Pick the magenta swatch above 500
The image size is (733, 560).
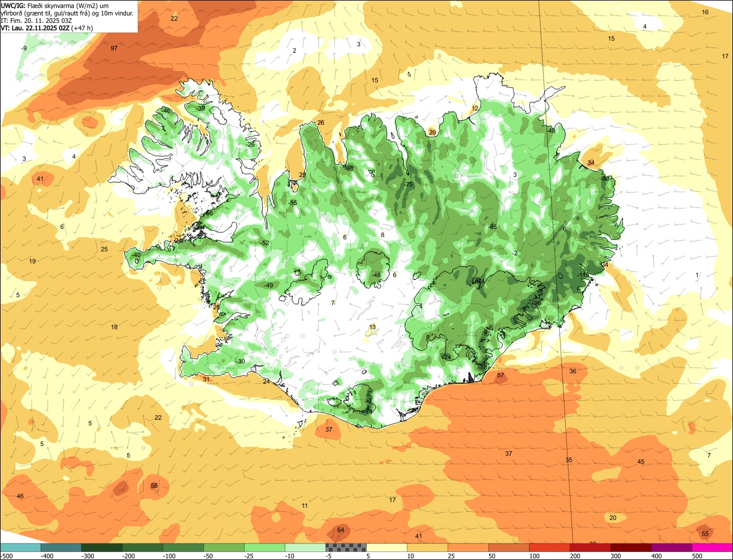[712, 547]
